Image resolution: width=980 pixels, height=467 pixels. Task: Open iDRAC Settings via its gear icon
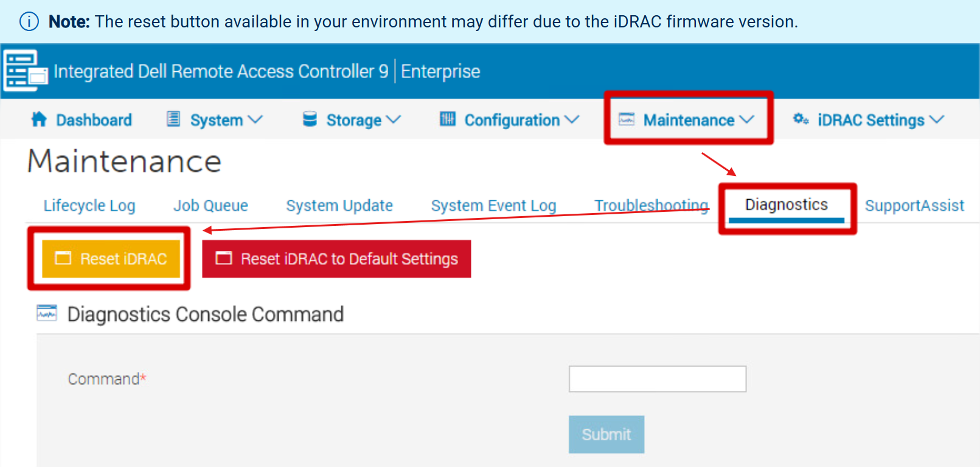click(x=802, y=119)
